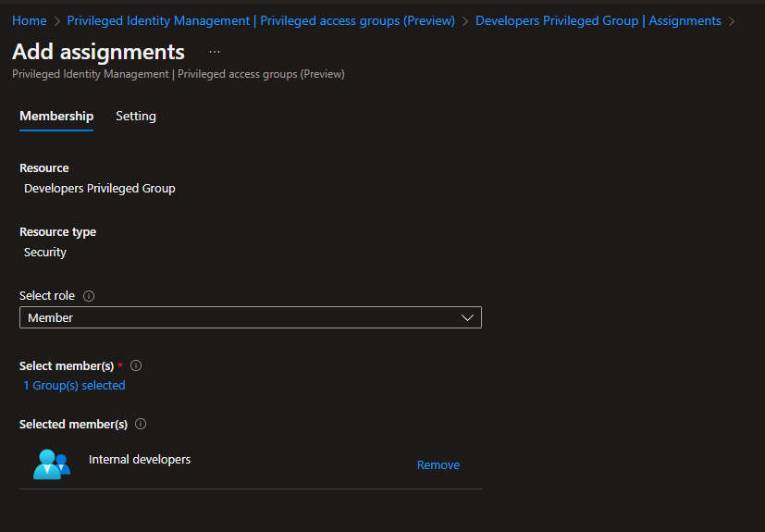Switch to the Setting tab
Viewport: 765px width, 532px height.
click(136, 117)
